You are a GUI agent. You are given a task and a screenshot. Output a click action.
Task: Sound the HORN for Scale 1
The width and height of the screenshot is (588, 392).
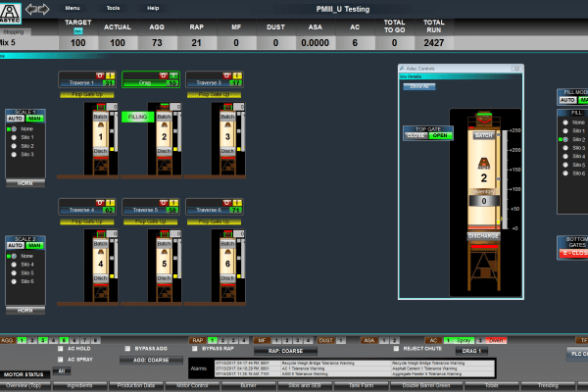click(x=25, y=183)
